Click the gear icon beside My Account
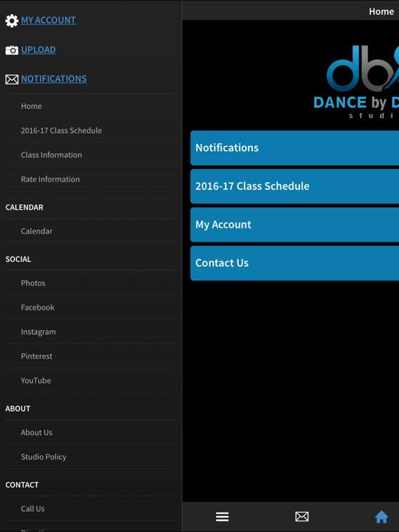The height and width of the screenshot is (532, 399). tap(12, 21)
